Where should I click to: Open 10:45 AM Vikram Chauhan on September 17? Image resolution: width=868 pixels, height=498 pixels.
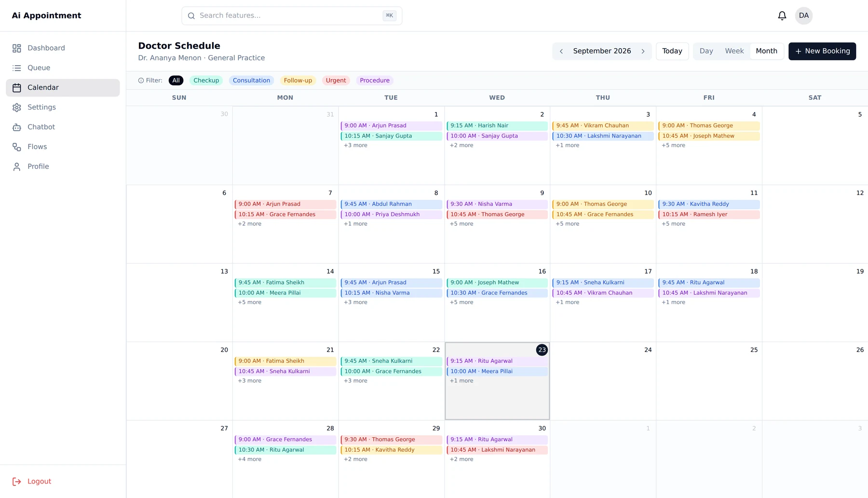tap(603, 293)
